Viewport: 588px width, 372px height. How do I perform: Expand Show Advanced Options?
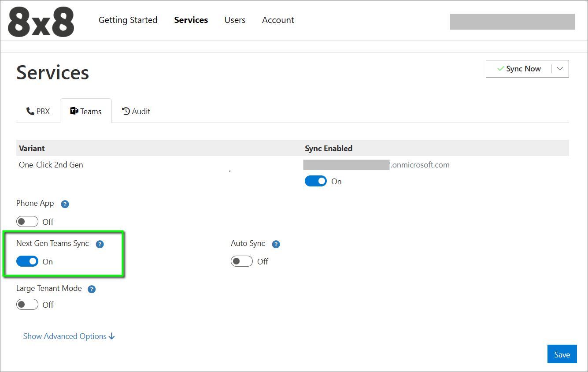coord(69,336)
